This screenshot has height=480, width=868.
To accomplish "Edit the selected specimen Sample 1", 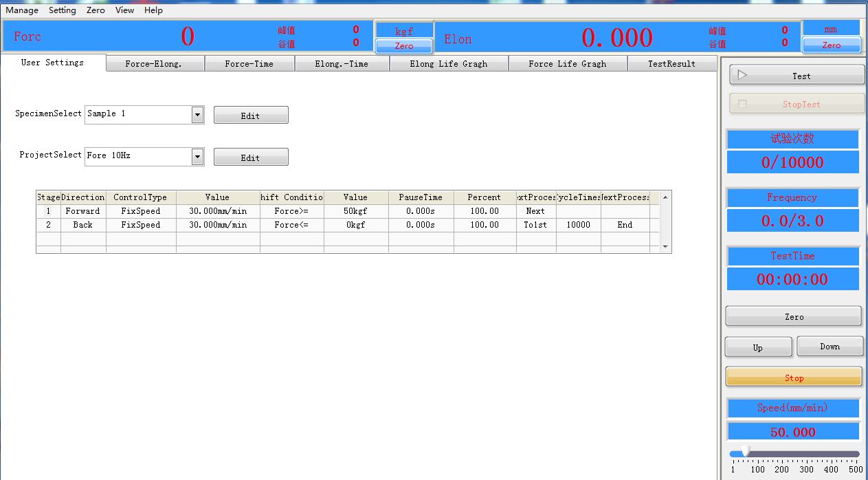I will pos(251,116).
